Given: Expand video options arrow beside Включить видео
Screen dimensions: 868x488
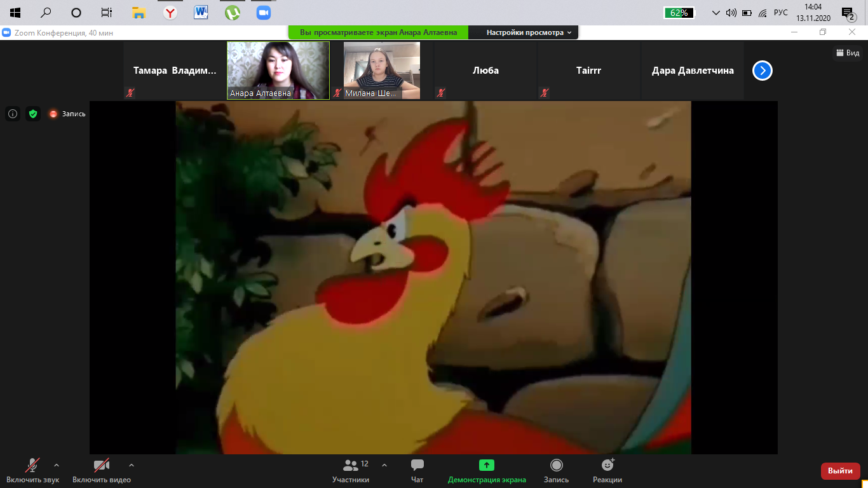Looking at the screenshot, I should (132, 464).
